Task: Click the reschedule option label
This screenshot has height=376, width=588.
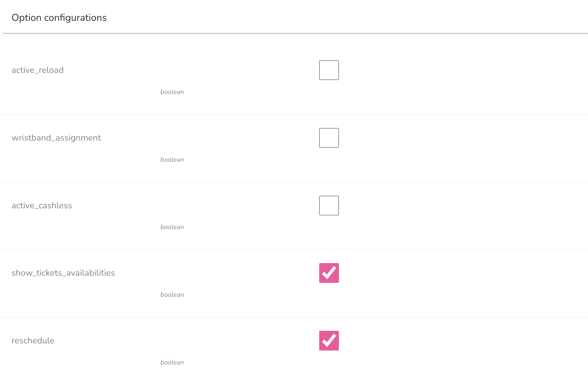Action: point(33,341)
